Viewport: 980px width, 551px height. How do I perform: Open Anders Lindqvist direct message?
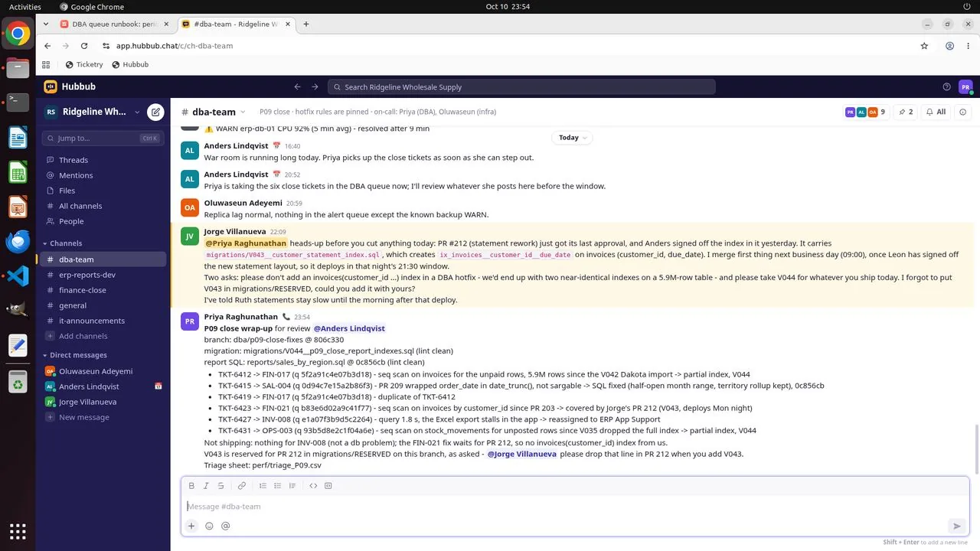point(103,386)
